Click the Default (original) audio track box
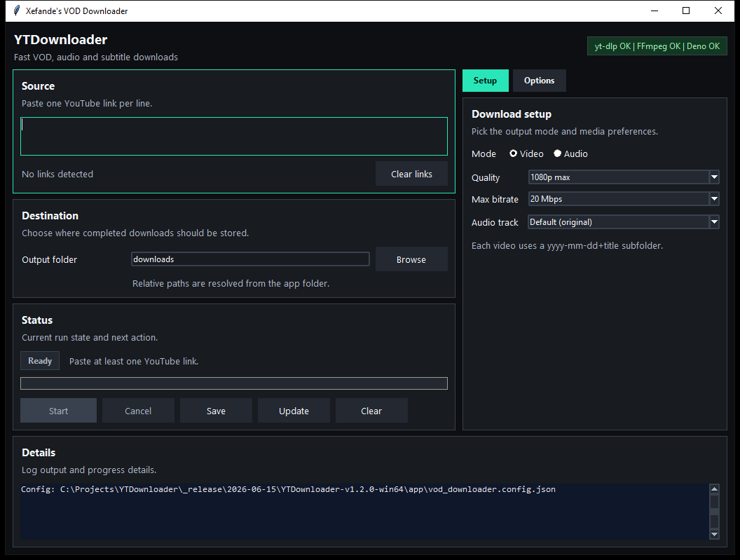 pyautogui.click(x=624, y=222)
